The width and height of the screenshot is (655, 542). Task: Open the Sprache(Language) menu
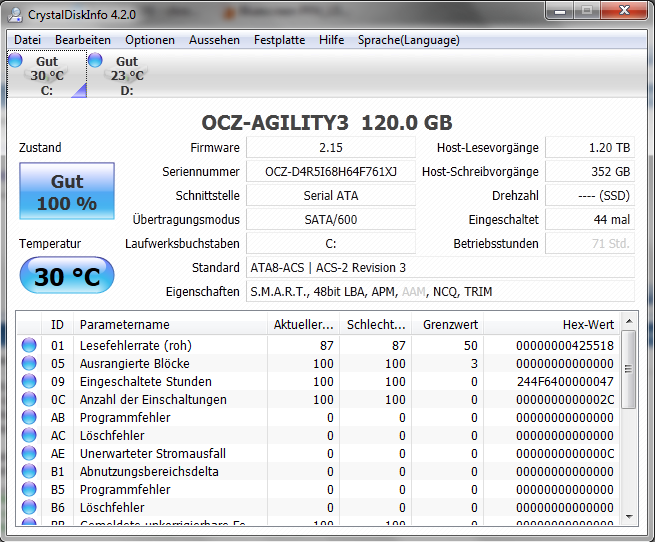click(409, 40)
